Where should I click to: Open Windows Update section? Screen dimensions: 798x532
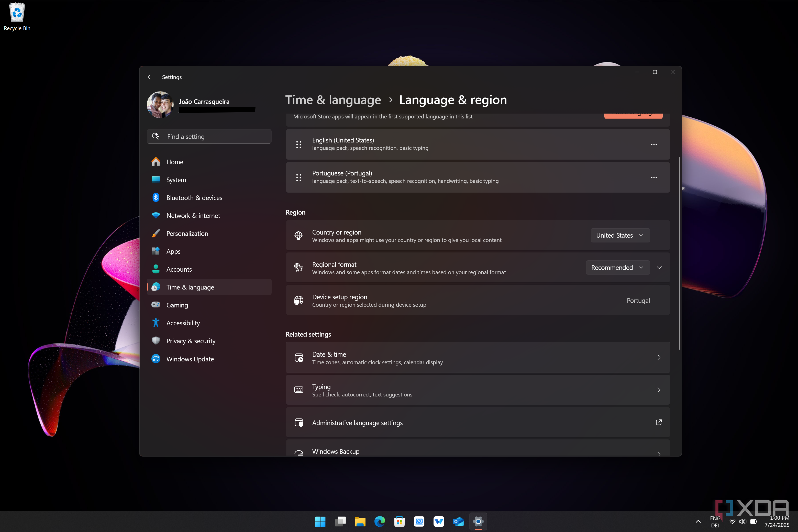[190, 359]
